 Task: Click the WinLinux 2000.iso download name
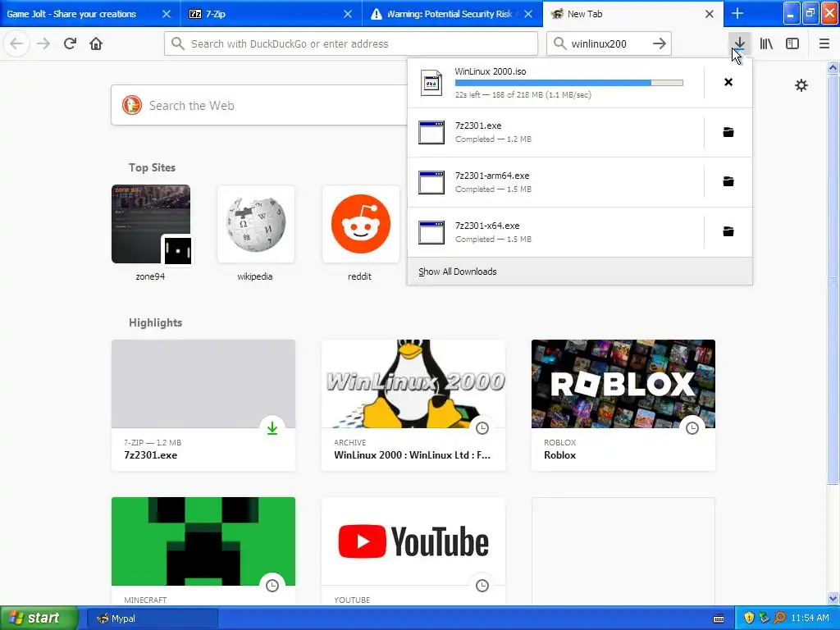click(x=491, y=71)
